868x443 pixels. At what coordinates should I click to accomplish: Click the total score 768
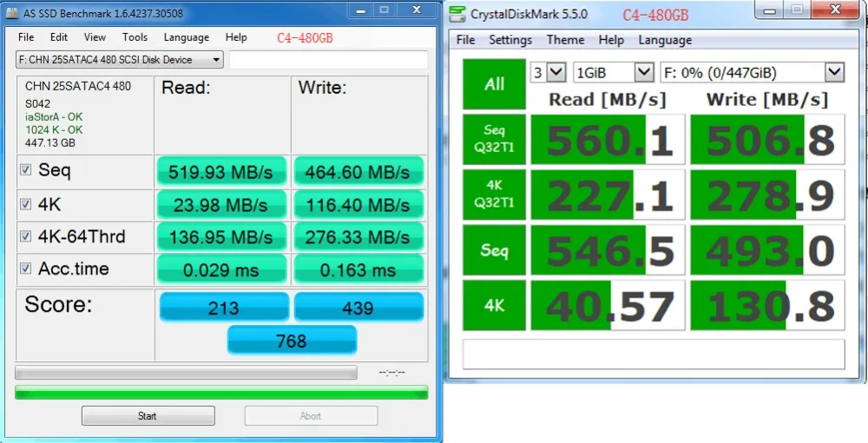point(292,340)
